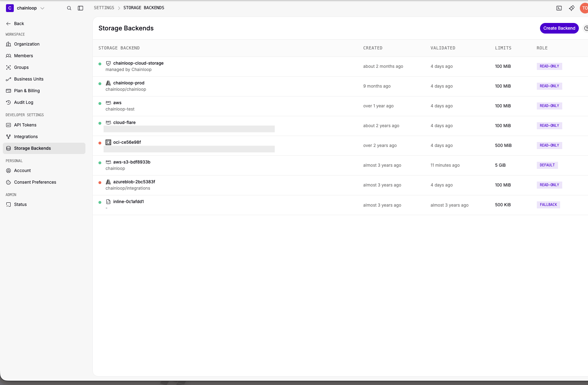Open Business Units

tap(44, 79)
